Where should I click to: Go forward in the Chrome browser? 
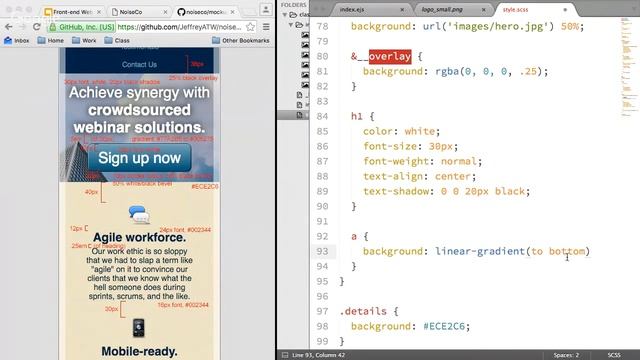pos(22,27)
